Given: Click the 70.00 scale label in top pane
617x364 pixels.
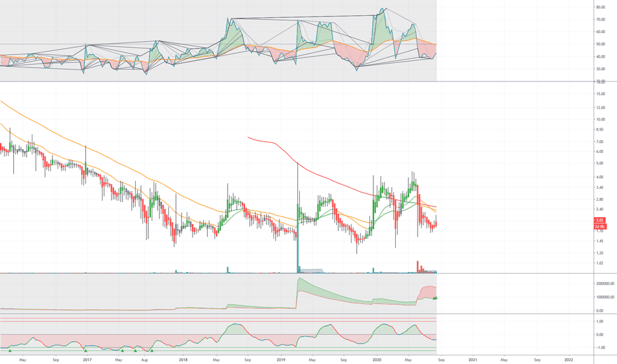Looking at the screenshot, I should 600,19.
